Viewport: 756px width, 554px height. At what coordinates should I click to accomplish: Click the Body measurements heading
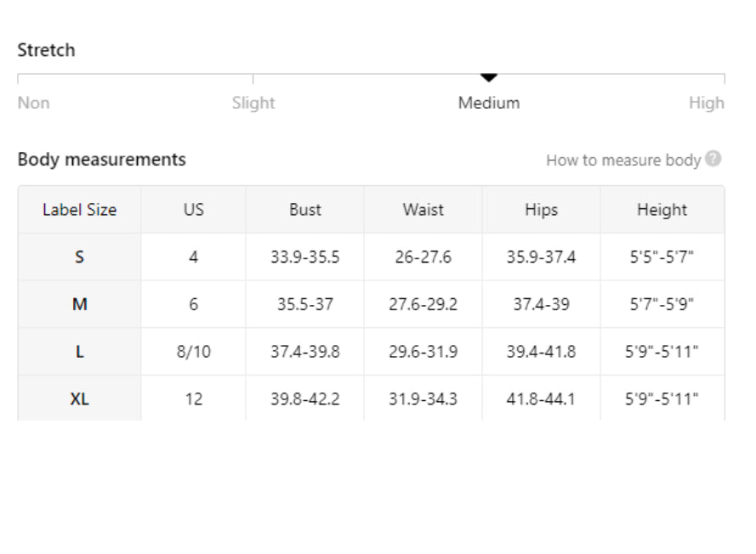point(102,160)
